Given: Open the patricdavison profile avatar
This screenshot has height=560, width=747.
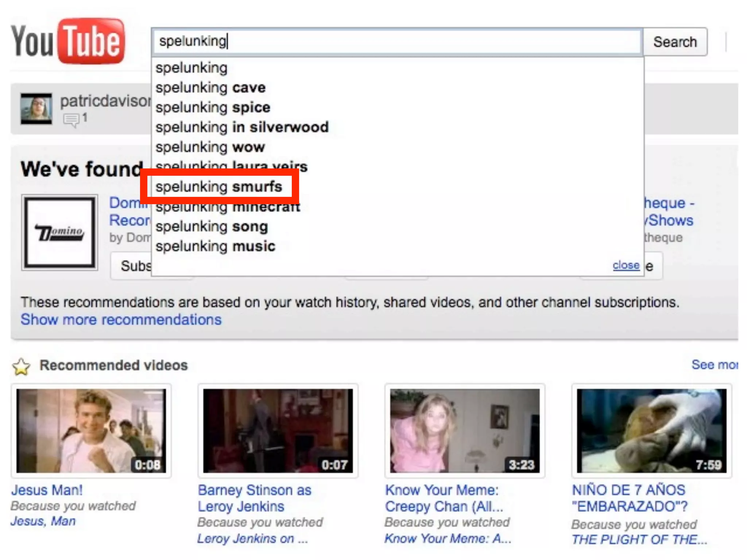Looking at the screenshot, I should (36, 109).
